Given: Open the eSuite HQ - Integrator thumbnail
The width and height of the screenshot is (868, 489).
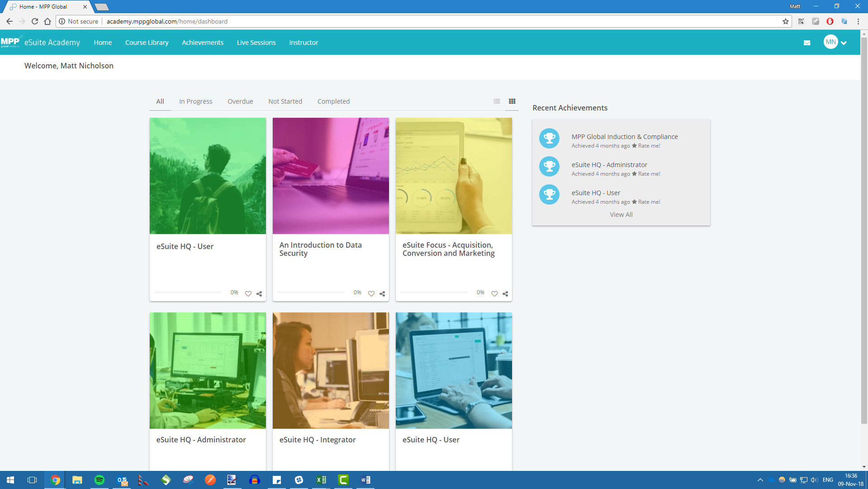Looking at the screenshot, I should 331,370.
